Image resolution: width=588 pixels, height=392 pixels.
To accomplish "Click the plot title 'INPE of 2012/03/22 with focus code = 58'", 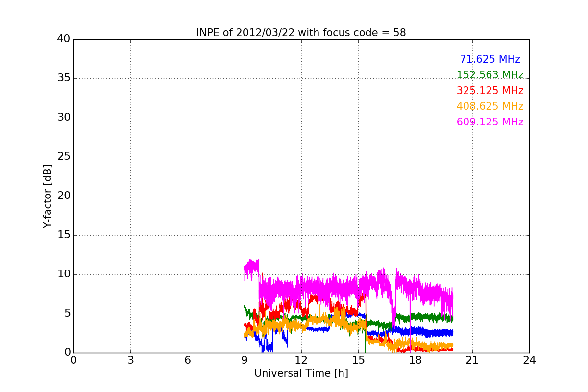I will pyautogui.click(x=301, y=33).
